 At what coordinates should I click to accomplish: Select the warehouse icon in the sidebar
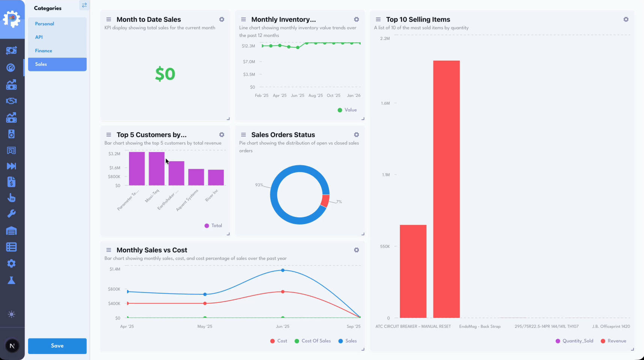coord(12,230)
